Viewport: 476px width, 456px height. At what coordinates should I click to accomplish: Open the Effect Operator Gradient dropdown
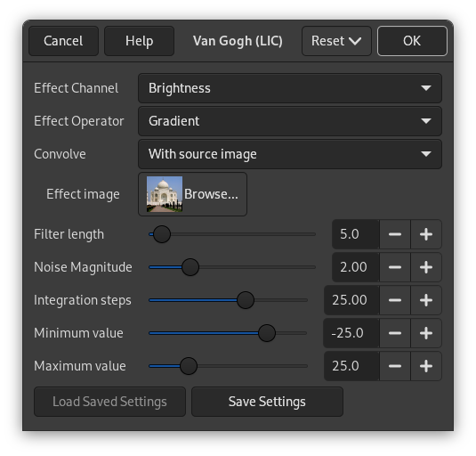(x=290, y=121)
